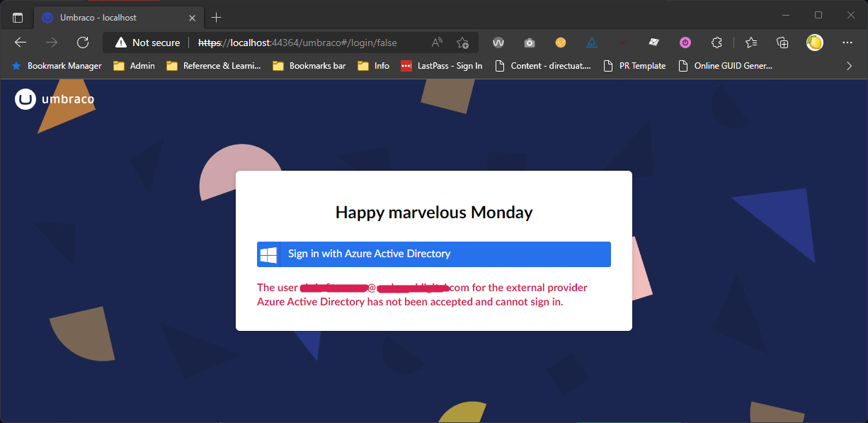Open the Wappalyzer extension icon
868x423 pixels.
coord(498,43)
